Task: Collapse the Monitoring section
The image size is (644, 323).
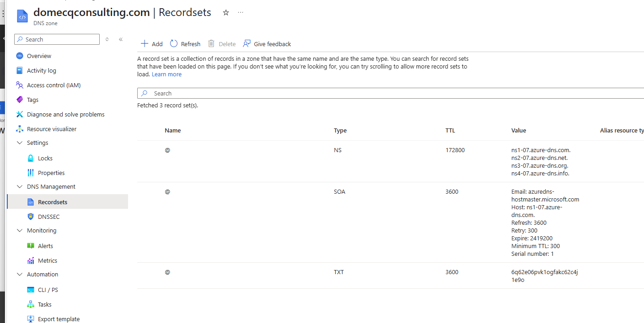Action: point(20,230)
